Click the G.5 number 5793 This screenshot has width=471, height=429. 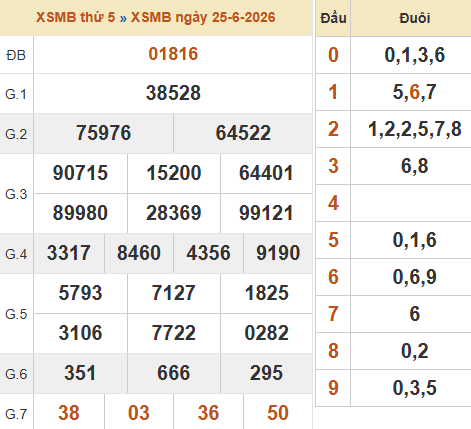click(x=80, y=293)
